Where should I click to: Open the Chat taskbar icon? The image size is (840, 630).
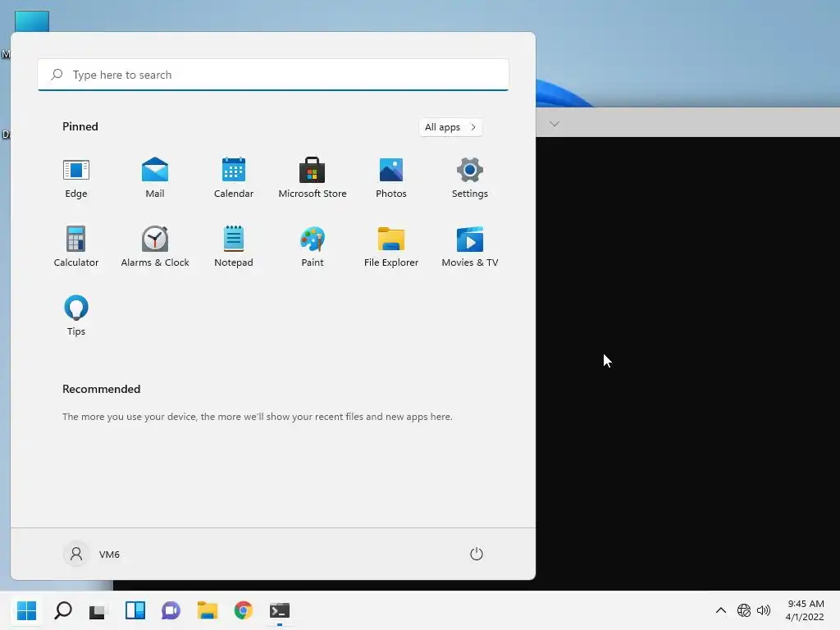point(171,610)
